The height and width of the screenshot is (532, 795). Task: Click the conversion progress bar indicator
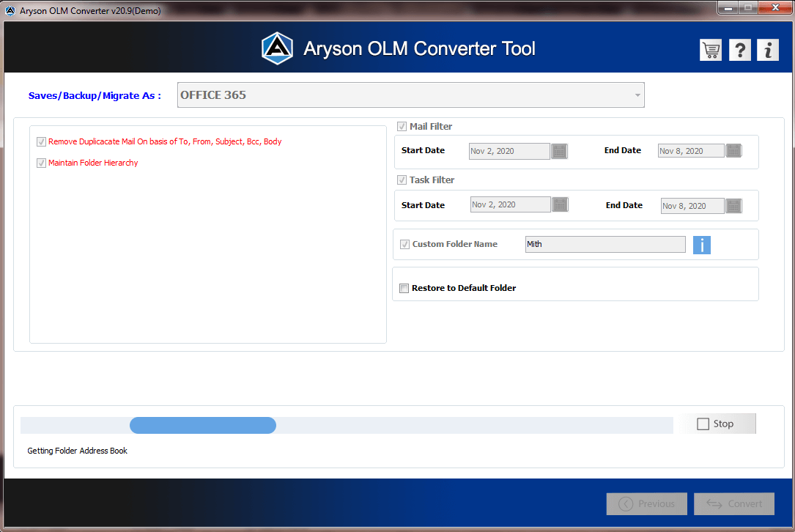point(203,425)
